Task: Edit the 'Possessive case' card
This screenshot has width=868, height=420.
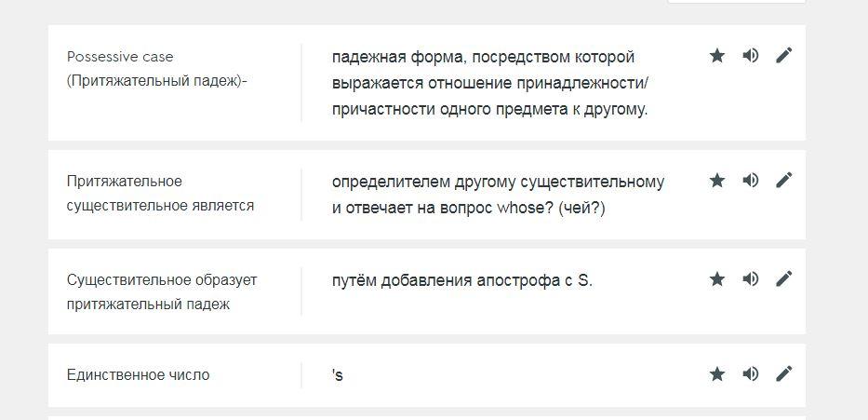Action: [x=784, y=55]
